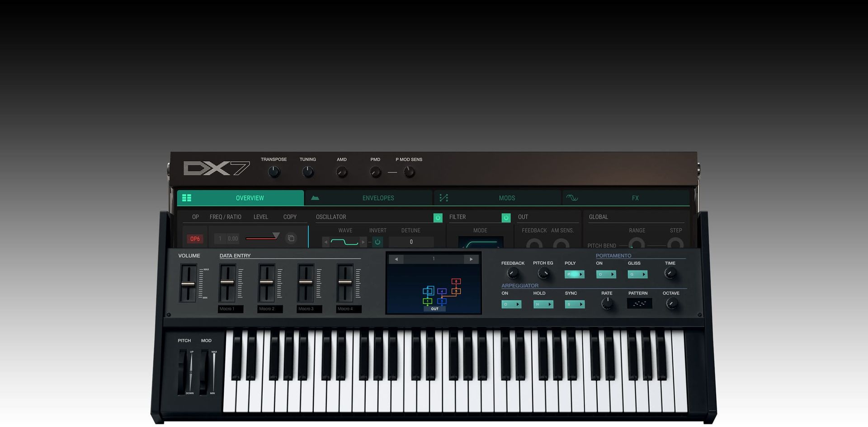Viewport: 868px width, 427px height.
Task: Toggle the oscillator Invert switch
Action: pyautogui.click(x=377, y=242)
